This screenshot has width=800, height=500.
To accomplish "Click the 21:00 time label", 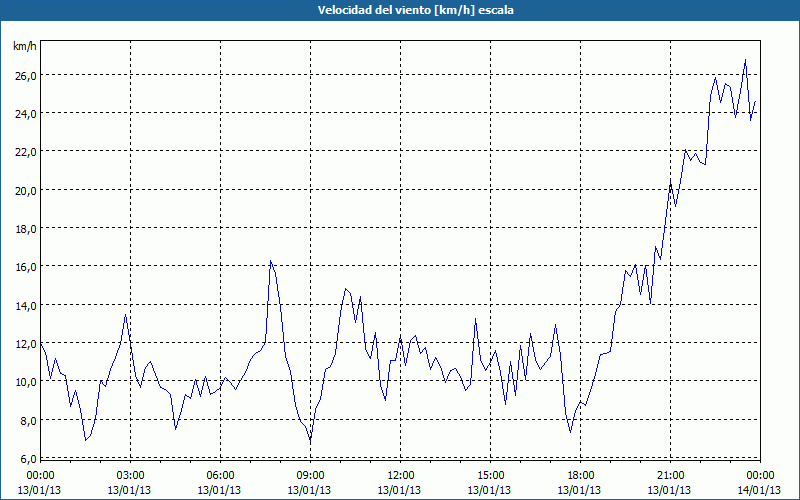I will [x=670, y=476].
